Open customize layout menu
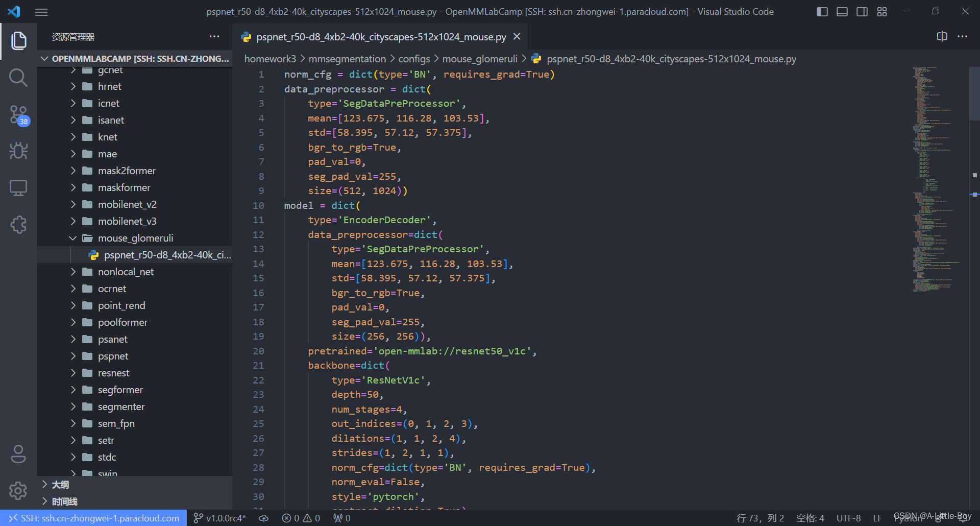 [882, 12]
